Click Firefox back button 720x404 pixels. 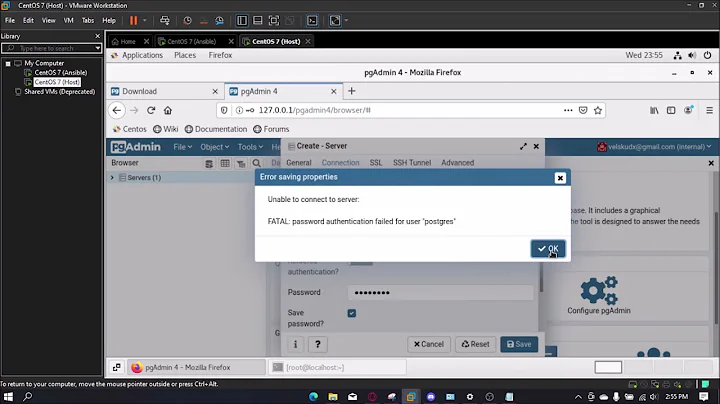[x=117, y=110]
